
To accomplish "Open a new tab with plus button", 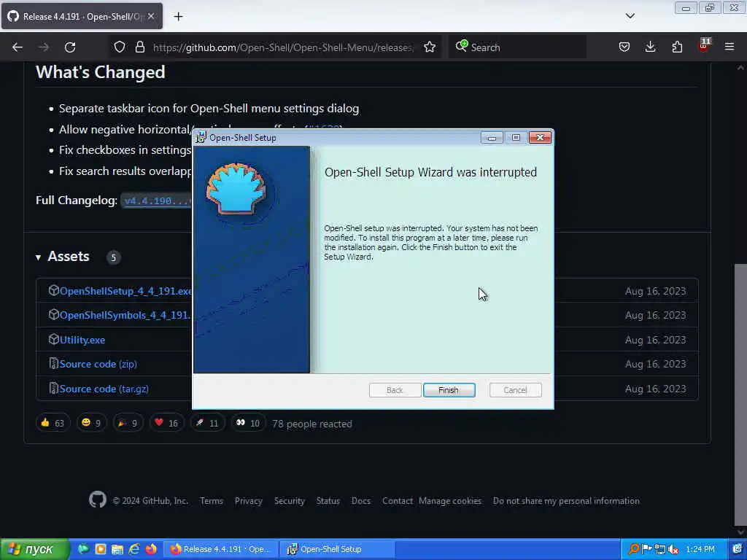I will tap(178, 17).
